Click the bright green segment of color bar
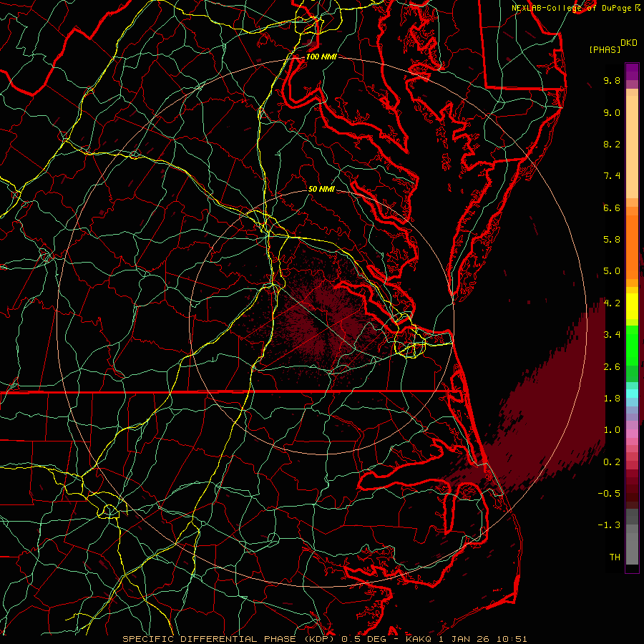 [x=632, y=345]
